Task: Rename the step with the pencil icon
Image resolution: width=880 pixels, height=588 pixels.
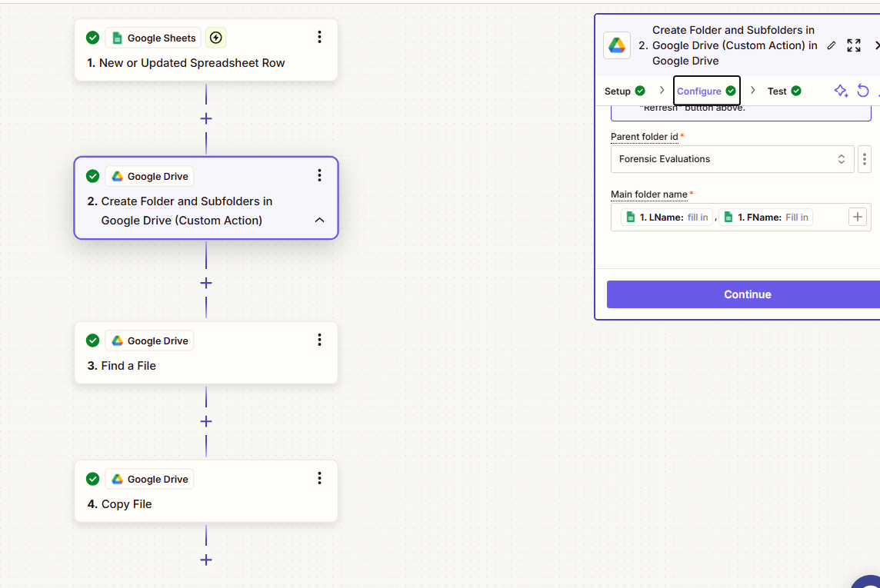Action: tap(832, 45)
